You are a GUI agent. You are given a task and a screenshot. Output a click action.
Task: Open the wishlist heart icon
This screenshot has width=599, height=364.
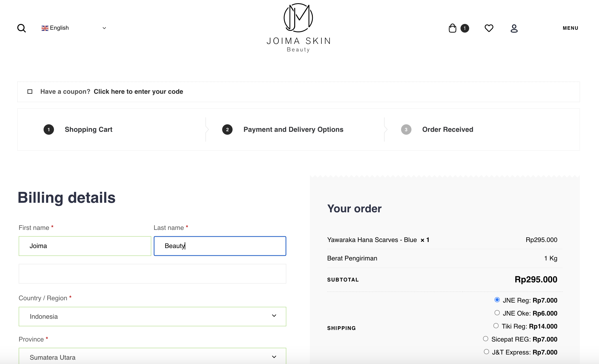[489, 28]
